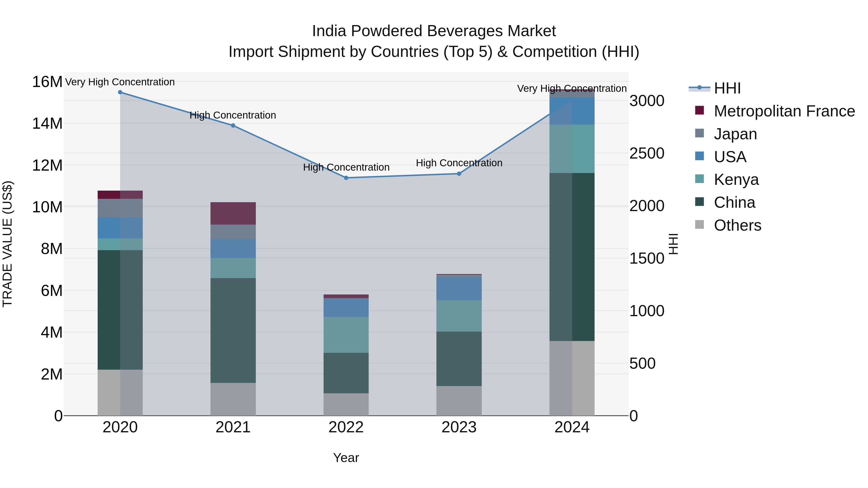
Task: Click the China segment of the 2024 bar
Action: 572,257
